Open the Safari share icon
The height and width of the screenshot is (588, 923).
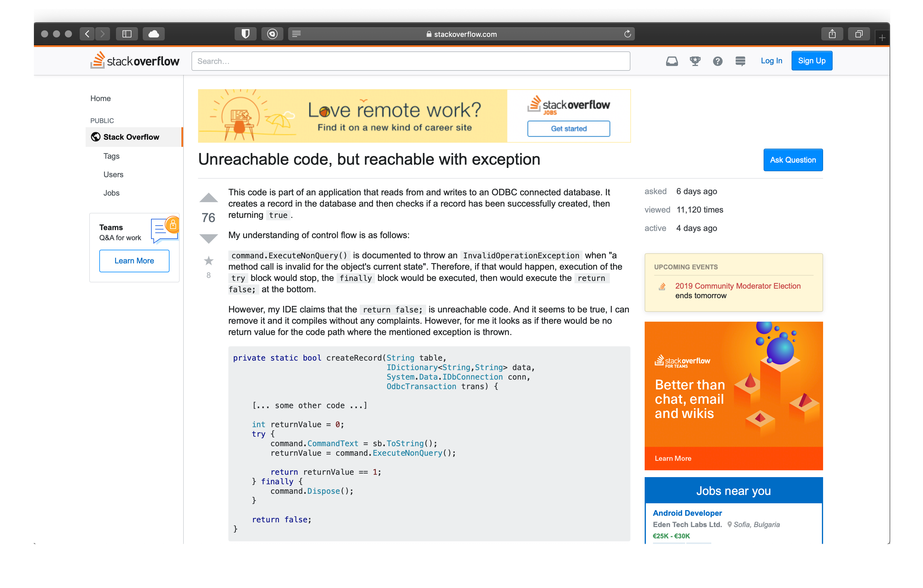tap(832, 34)
